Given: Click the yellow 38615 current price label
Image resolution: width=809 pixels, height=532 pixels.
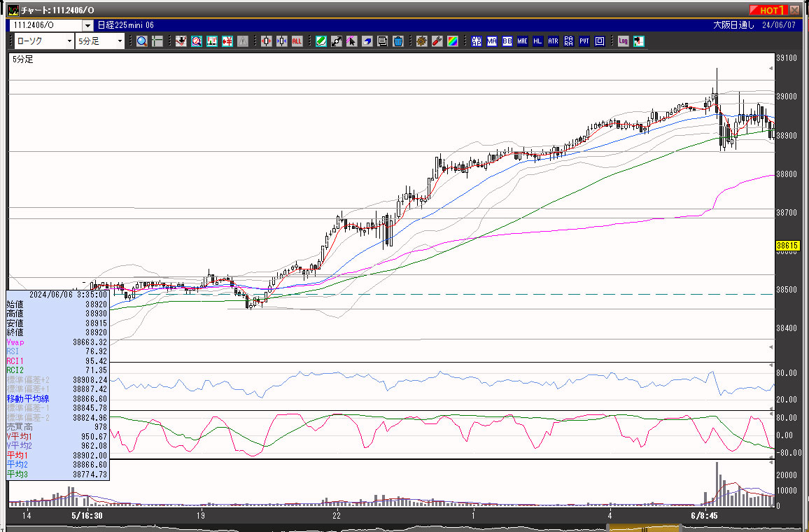Looking at the screenshot, I should coord(787,246).
